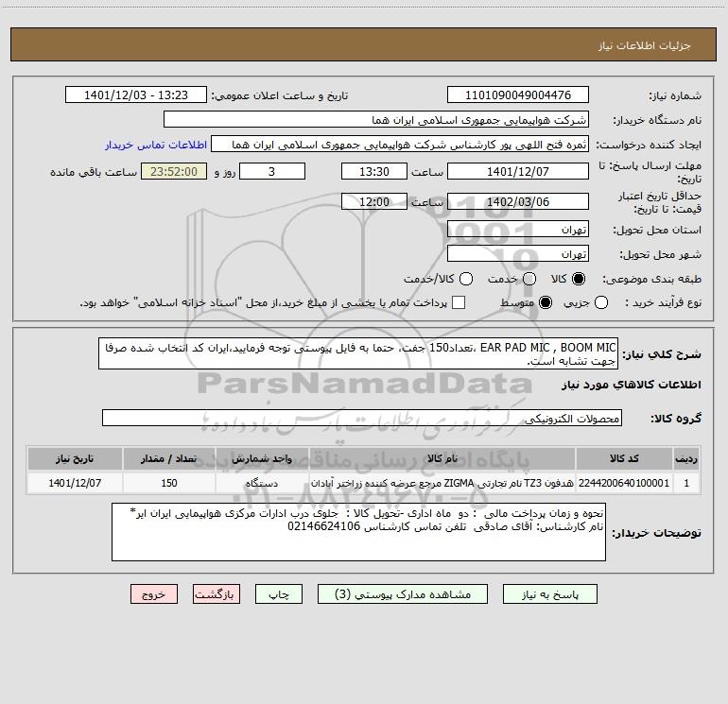Click the price validity date 1402/03/06 field
The width and height of the screenshot is (728, 704).
point(517,201)
